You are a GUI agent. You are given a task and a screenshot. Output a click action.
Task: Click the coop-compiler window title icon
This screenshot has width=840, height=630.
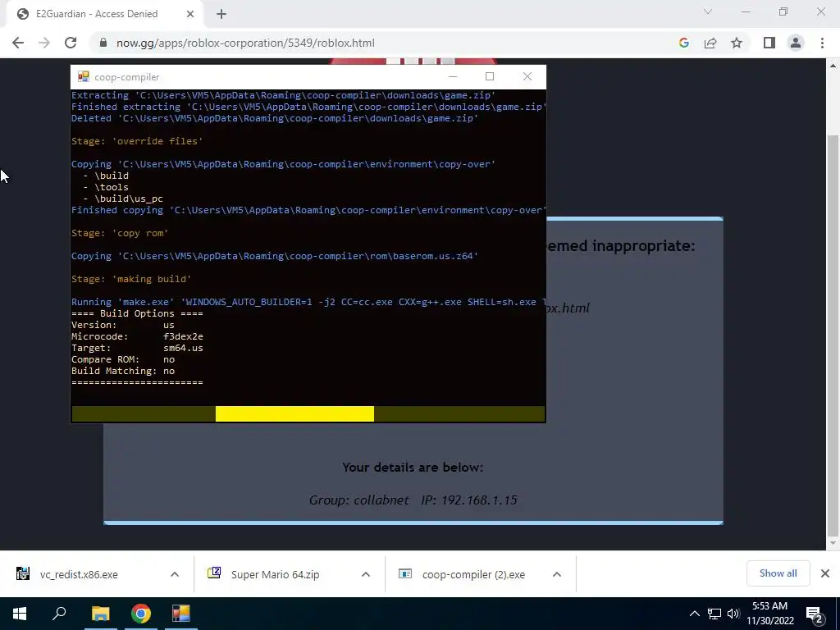tap(83, 76)
